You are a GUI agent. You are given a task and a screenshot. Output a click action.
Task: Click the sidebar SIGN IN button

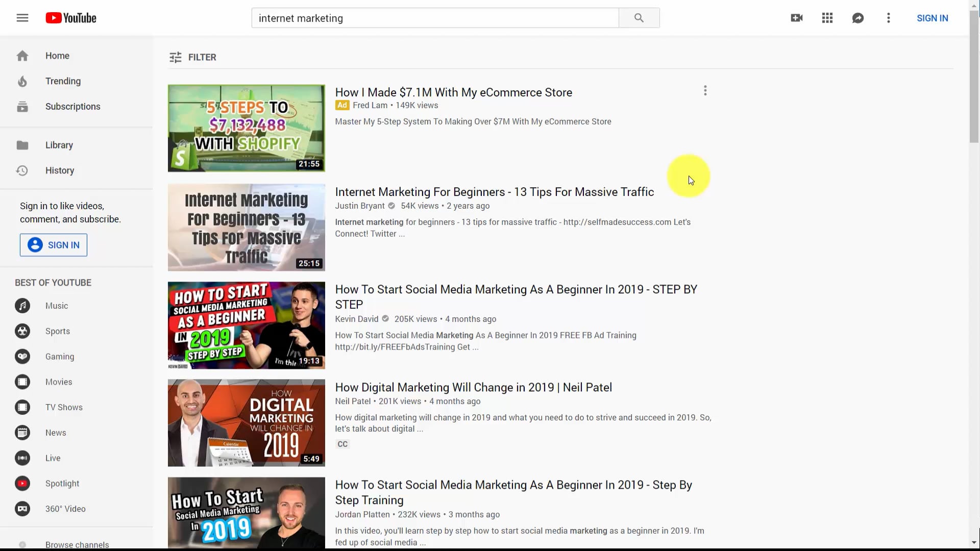(54, 245)
